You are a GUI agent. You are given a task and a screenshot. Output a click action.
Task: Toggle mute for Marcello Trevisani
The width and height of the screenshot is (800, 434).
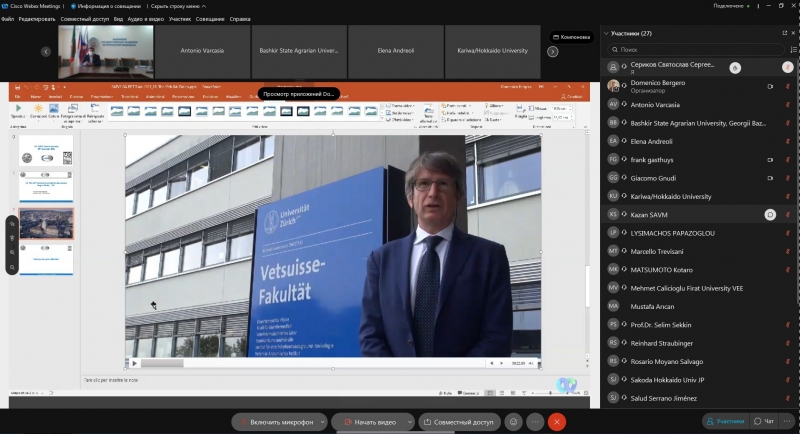click(788, 252)
